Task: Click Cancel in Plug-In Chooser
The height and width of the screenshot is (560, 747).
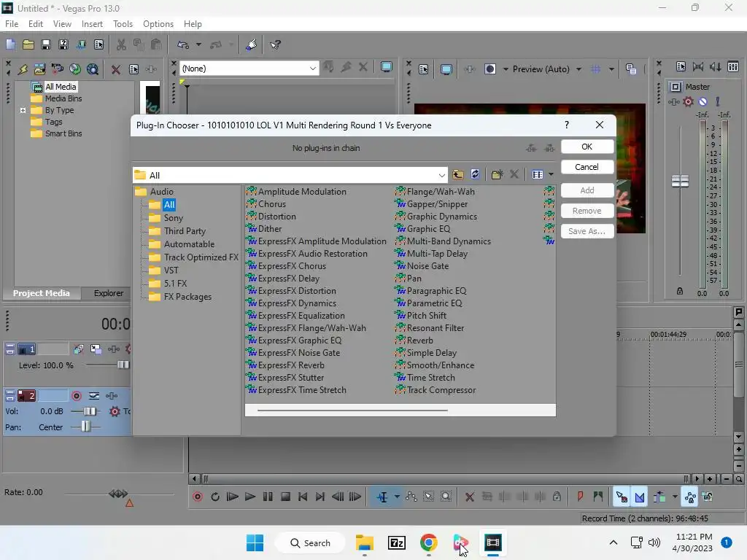Action: [587, 167]
